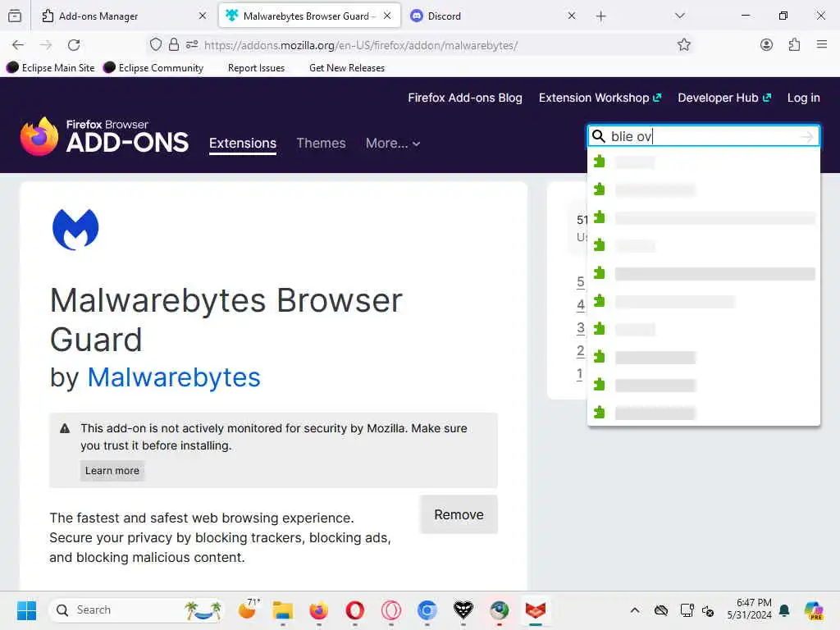The width and height of the screenshot is (840, 630).
Task: Open the Firefox application menu
Action: (822, 45)
